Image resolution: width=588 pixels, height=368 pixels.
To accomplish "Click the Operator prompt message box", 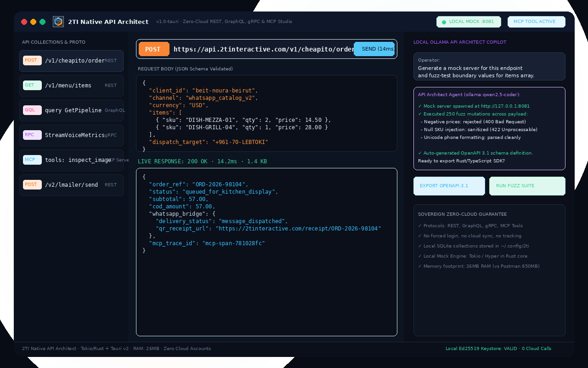I will [489, 66].
